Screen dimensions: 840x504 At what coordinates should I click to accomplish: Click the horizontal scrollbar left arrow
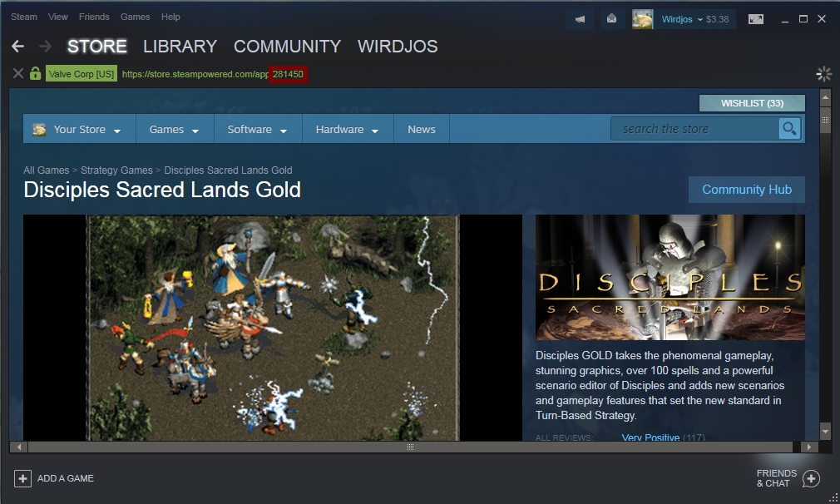click(19, 447)
